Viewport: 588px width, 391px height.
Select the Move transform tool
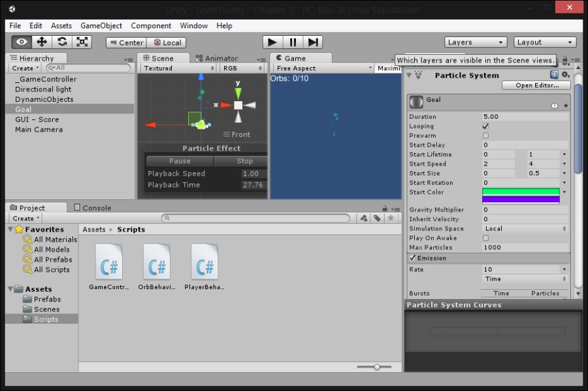pyautogui.click(x=42, y=42)
